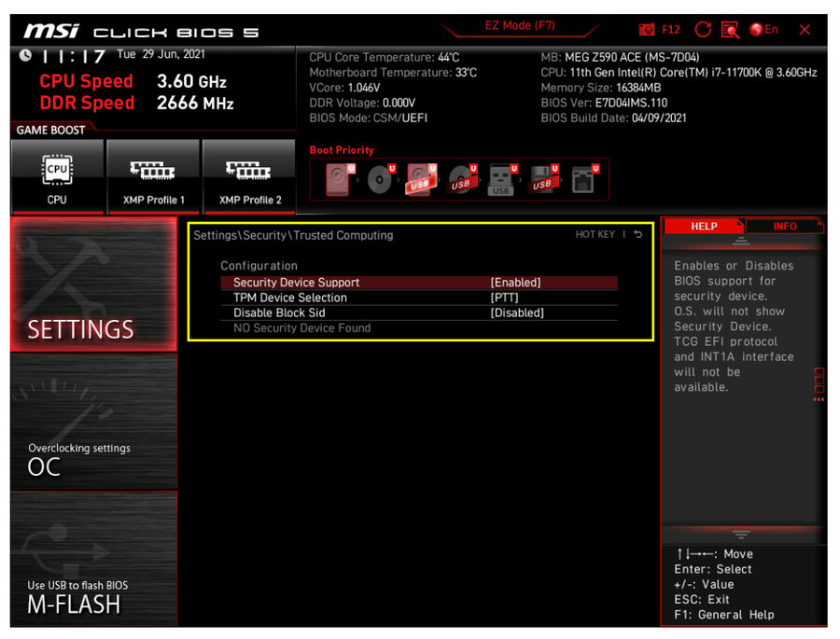Click the MSI Click BIOS 5 logo
This screenshot has width=840, height=639.
click(x=141, y=31)
